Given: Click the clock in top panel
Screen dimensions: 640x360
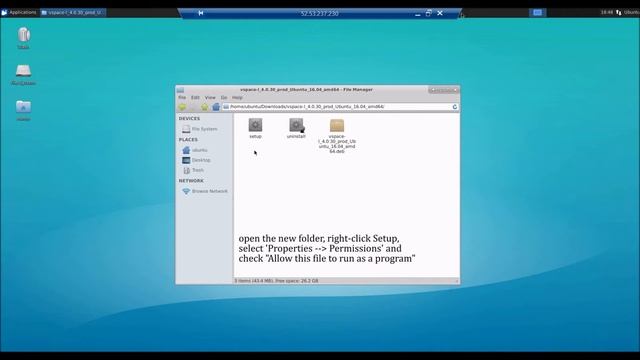Looking at the screenshot, I should [607, 13].
